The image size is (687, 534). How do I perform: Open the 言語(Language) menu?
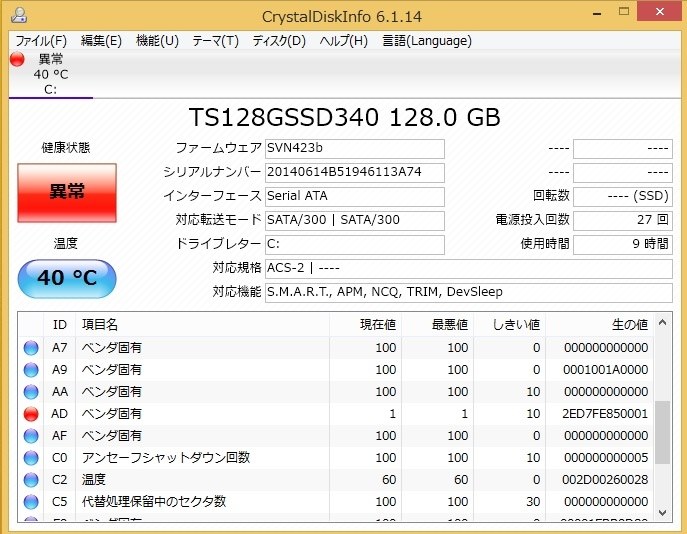[427, 41]
